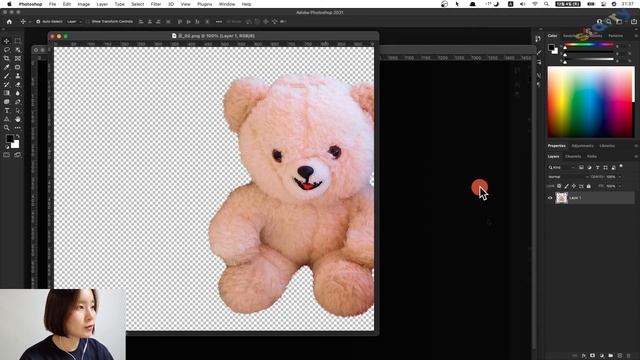Open Edit Toolbar three-dots icon
The image size is (640, 360).
(18, 128)
